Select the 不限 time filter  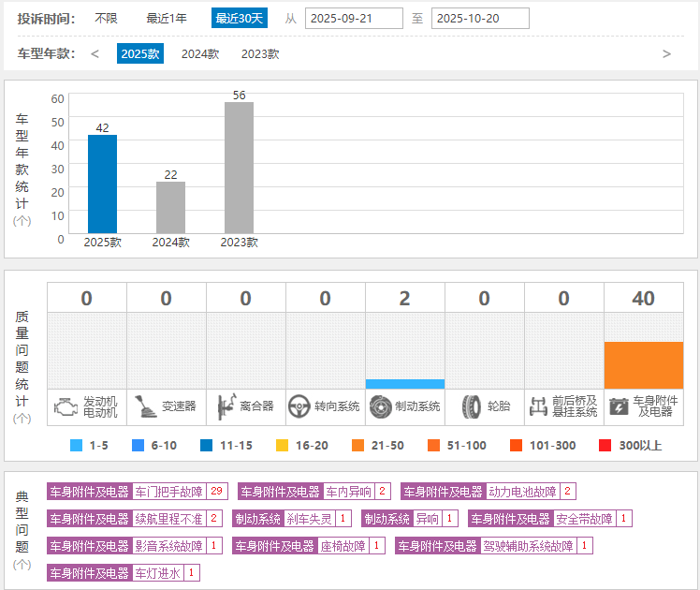point(106,19)
